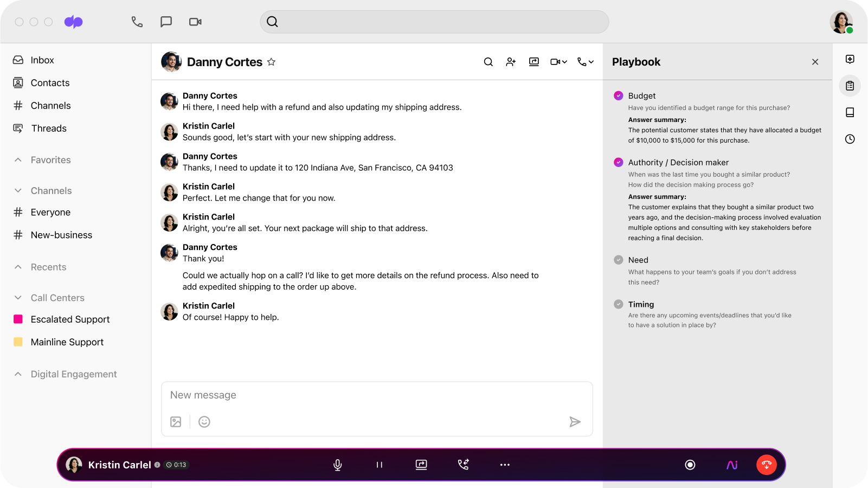
Task: Start screen sharing from the chat header
Action: tap(533, 62)
